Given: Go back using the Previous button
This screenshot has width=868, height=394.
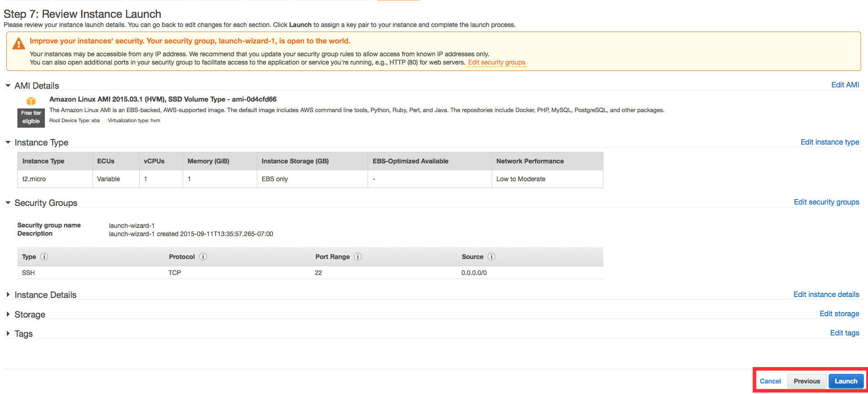Looking at the screenshot, I should (807, 381).
